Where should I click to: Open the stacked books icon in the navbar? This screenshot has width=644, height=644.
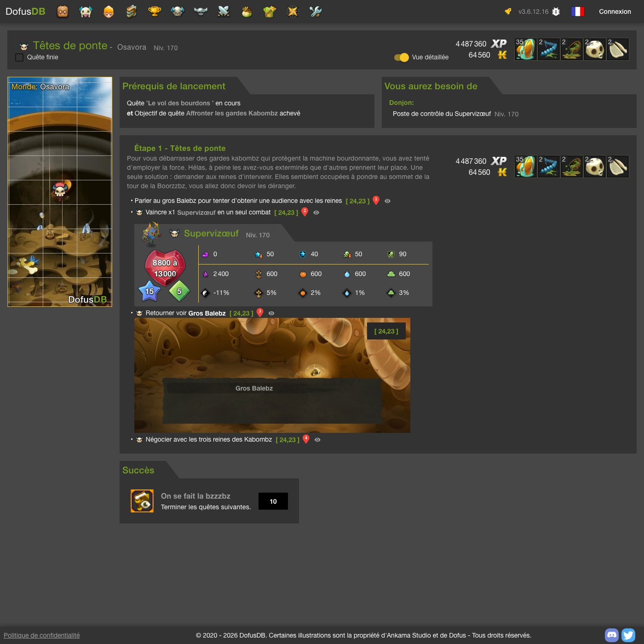coord(132,11)
